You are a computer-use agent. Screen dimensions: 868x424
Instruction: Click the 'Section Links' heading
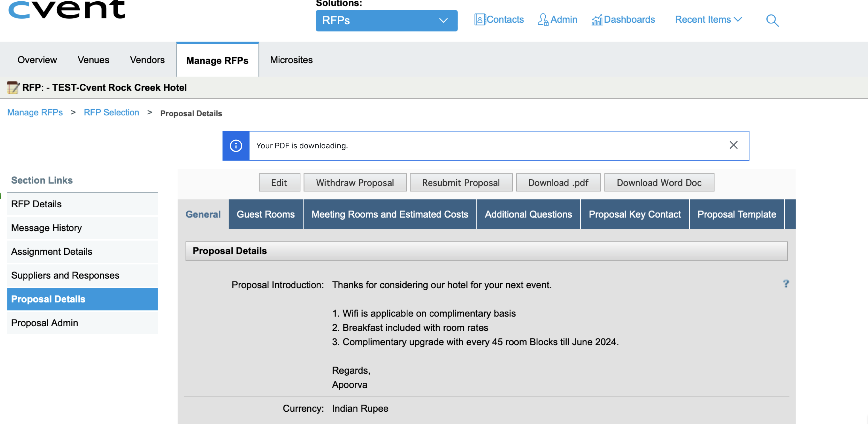[x=42, y=180]
